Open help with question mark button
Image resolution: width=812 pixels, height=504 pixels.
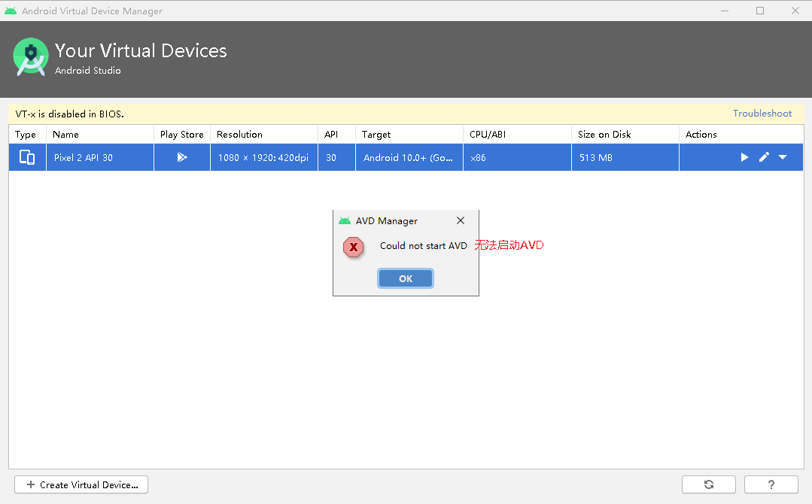pyautogui.click(x=771, y=485)
